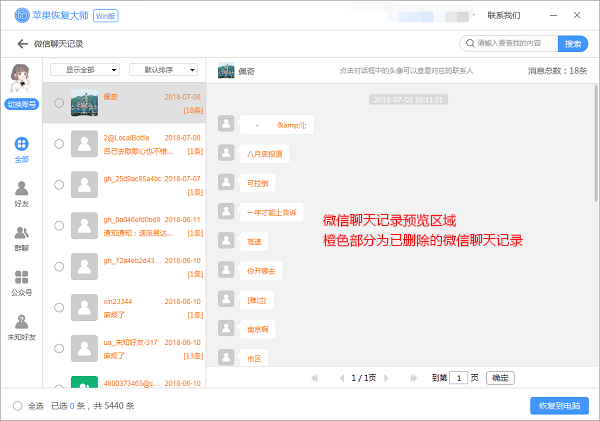This screenshot has height=421, width=600.
Task: Click 联系我们 in title bar
Action: (x=504, y=15)
